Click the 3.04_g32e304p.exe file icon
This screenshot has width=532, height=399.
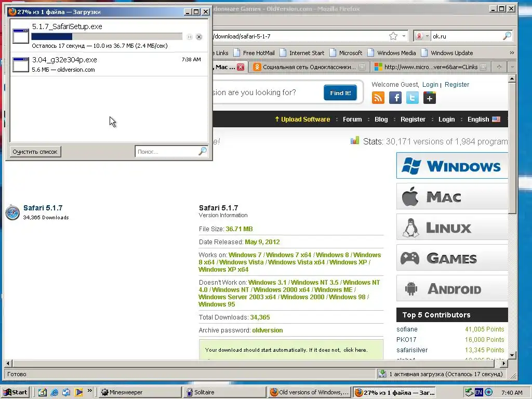[x=21, y=64]
